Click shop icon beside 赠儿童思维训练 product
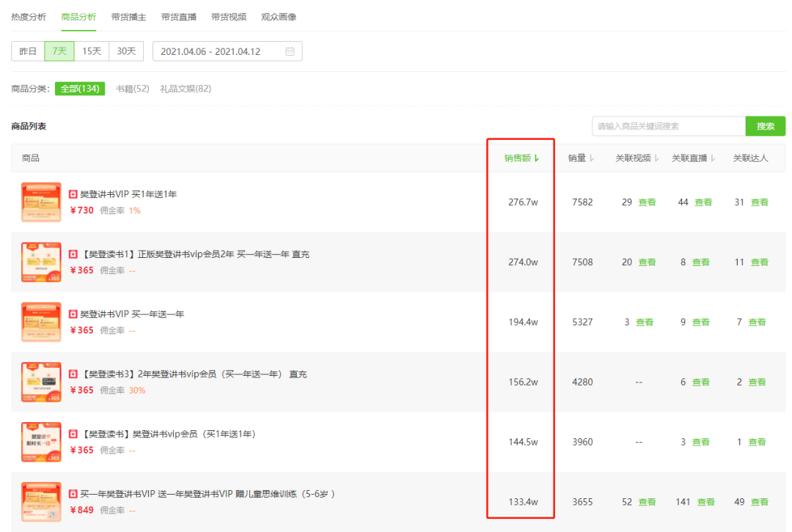Viewport: 792px width, 532px height. pos(73,494)
